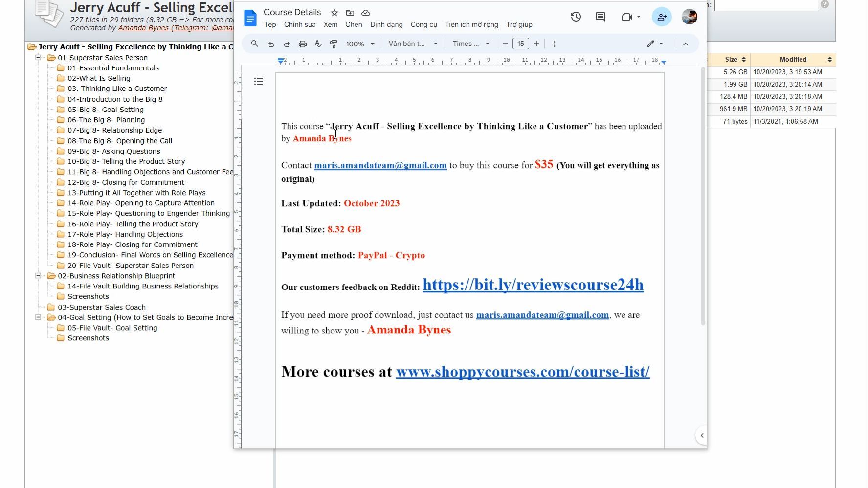Click the Print icon in toolbar
Viewport: 868px width, 488px height.
pos(303,44)
